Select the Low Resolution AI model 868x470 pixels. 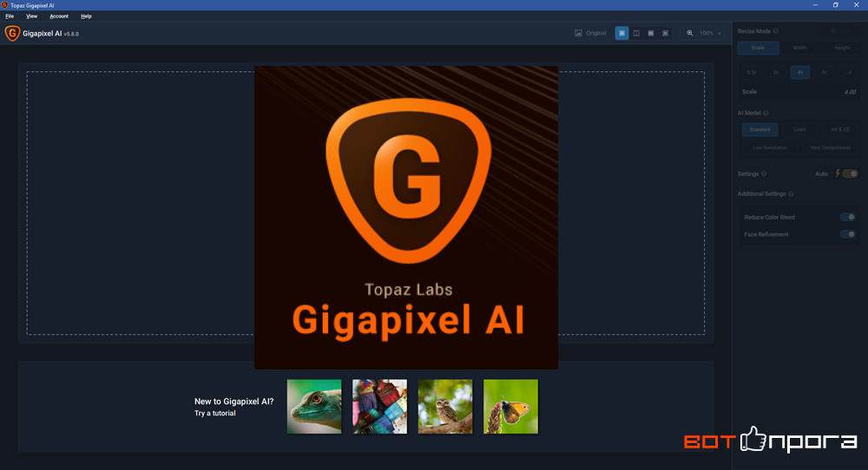(x=769, y=147)
